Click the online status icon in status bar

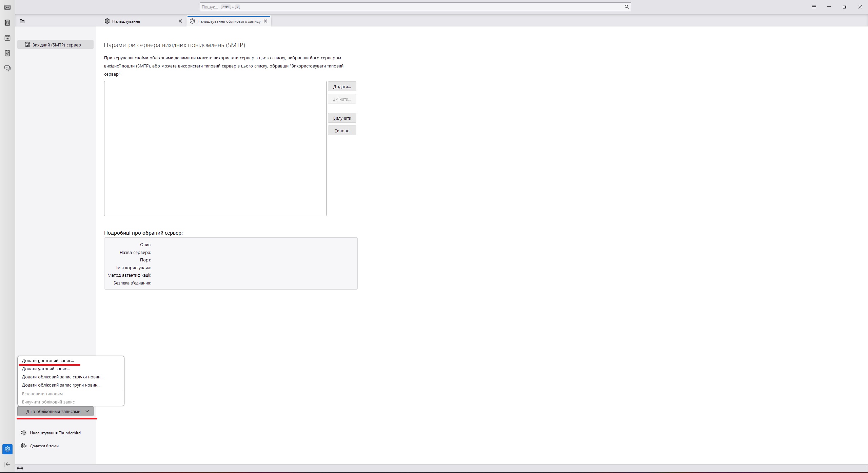coord(20,468)
